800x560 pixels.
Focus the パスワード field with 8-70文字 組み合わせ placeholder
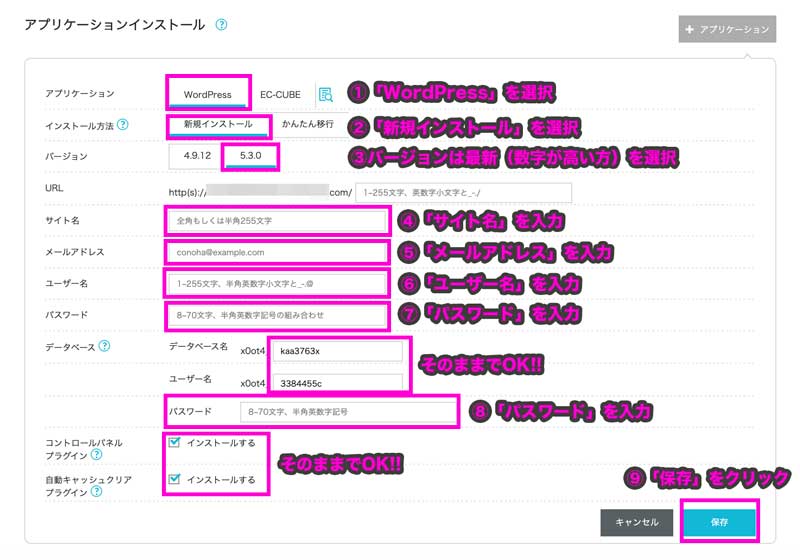[x=277, y=315]
